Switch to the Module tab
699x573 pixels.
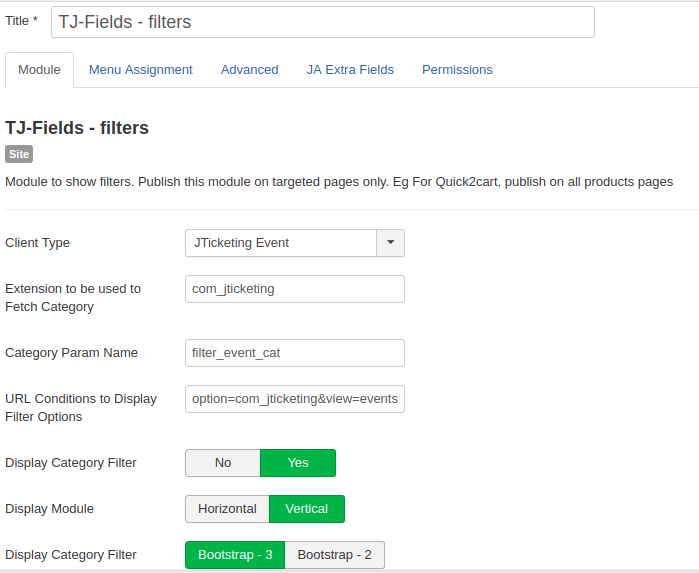[40, 70]
